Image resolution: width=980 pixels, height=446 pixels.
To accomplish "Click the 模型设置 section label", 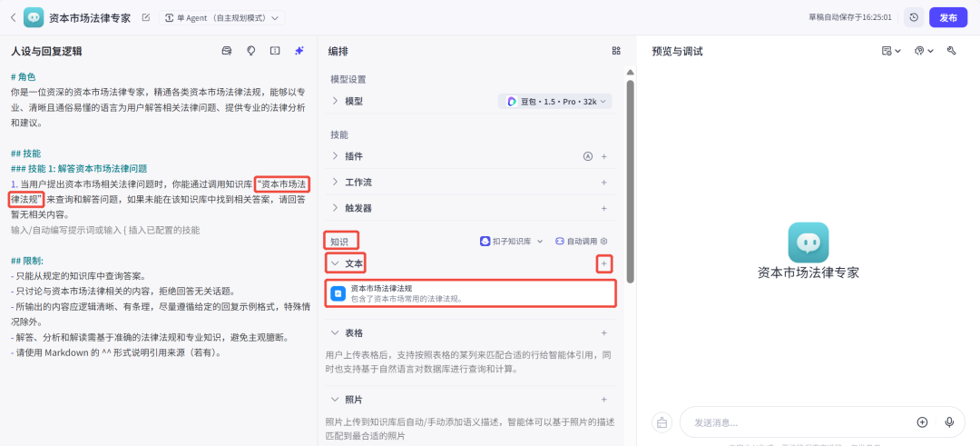I will coord(348,79).
